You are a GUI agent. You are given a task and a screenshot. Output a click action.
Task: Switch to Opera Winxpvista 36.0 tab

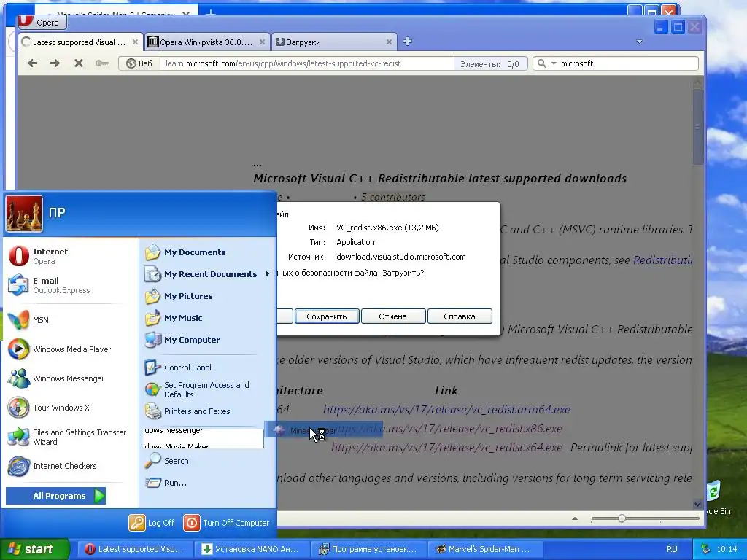pyautogui.click(x=206, y=42)
